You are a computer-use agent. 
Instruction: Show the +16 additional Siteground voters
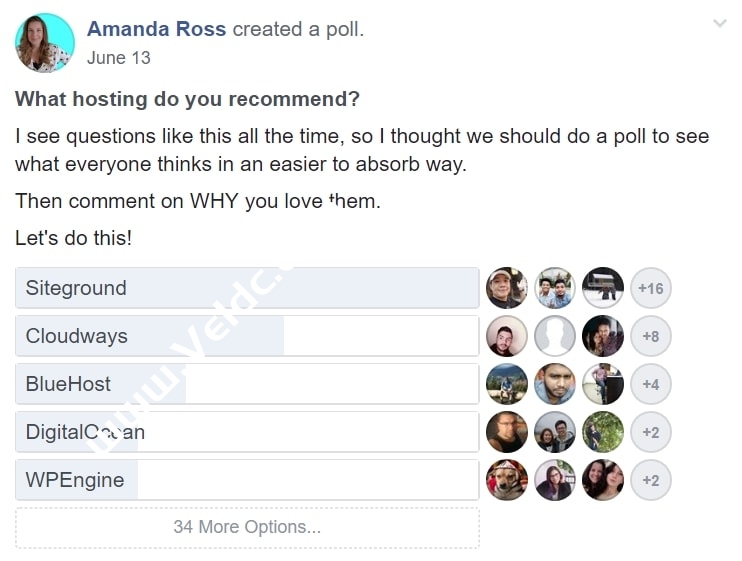[651, 288]
